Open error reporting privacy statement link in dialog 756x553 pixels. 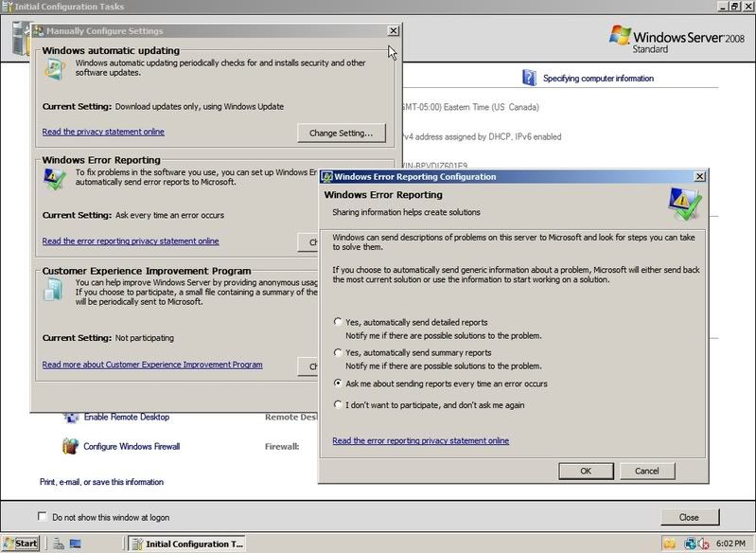pyautogui.click(x=420, y=440)
